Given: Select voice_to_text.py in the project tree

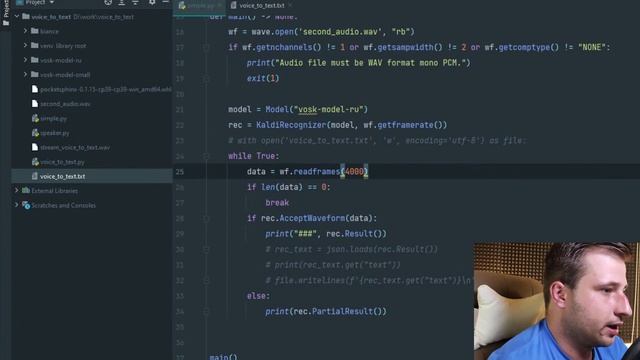Looking at the screenshot, I should click(x=62, y=162).
